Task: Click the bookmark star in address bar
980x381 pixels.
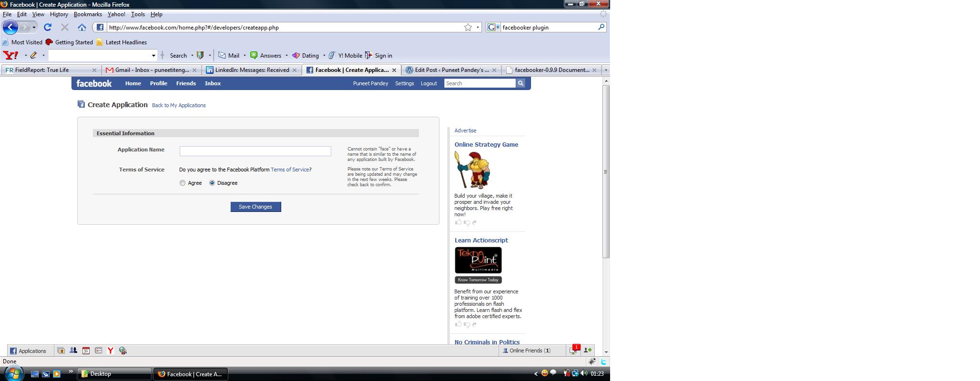Action: click(468, 28)
